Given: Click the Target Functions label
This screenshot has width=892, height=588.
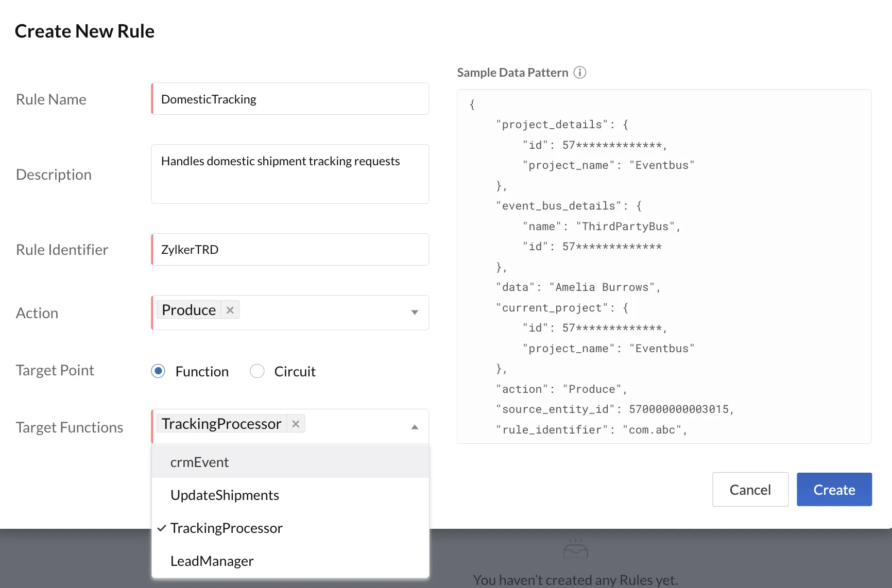Looking at the screenshot, I should click(70, 427).
